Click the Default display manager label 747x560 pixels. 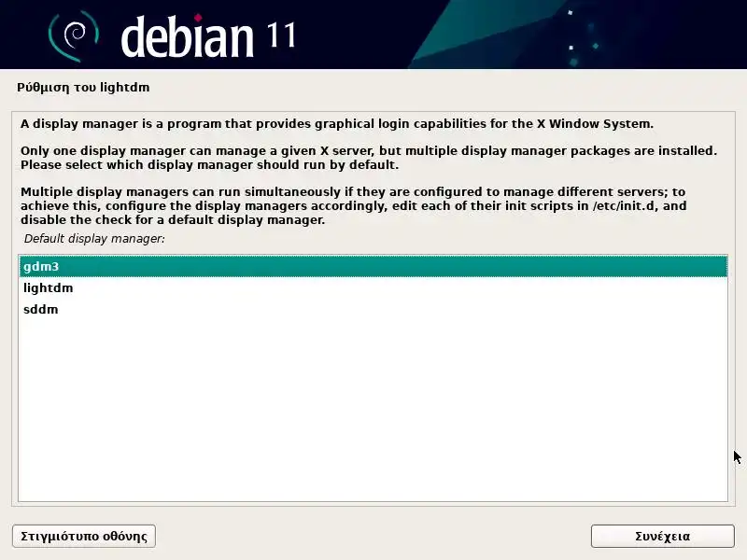(94, 239)
